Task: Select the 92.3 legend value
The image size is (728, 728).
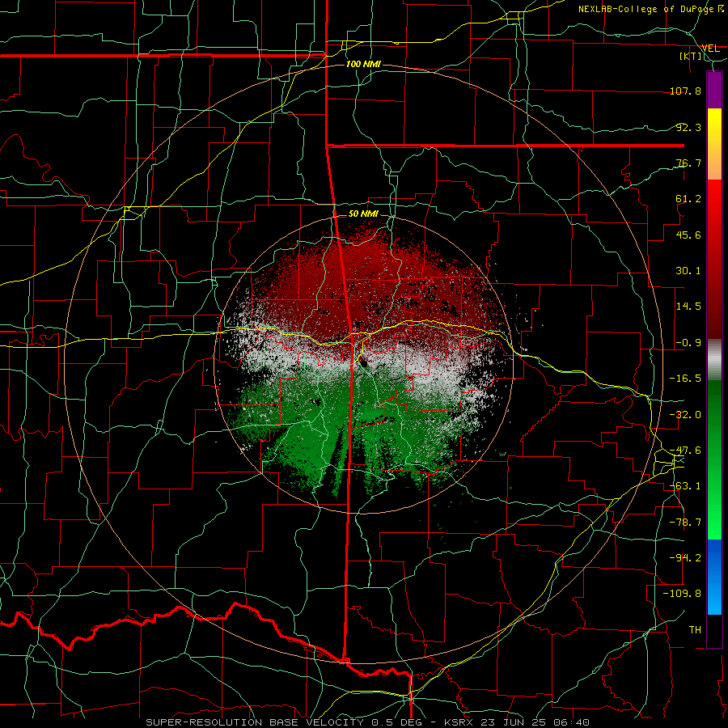Action: (x=688, y=127)
